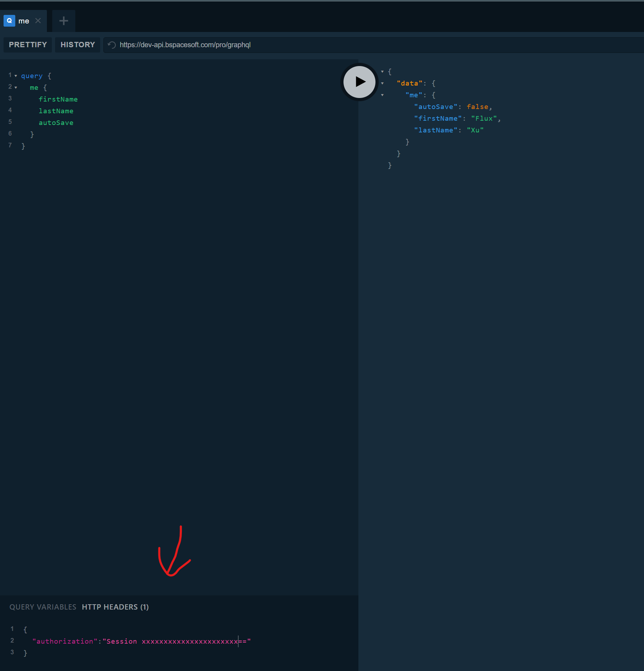
Task: Collapse the 'me' field on line 2
Action: coord(16,88)
